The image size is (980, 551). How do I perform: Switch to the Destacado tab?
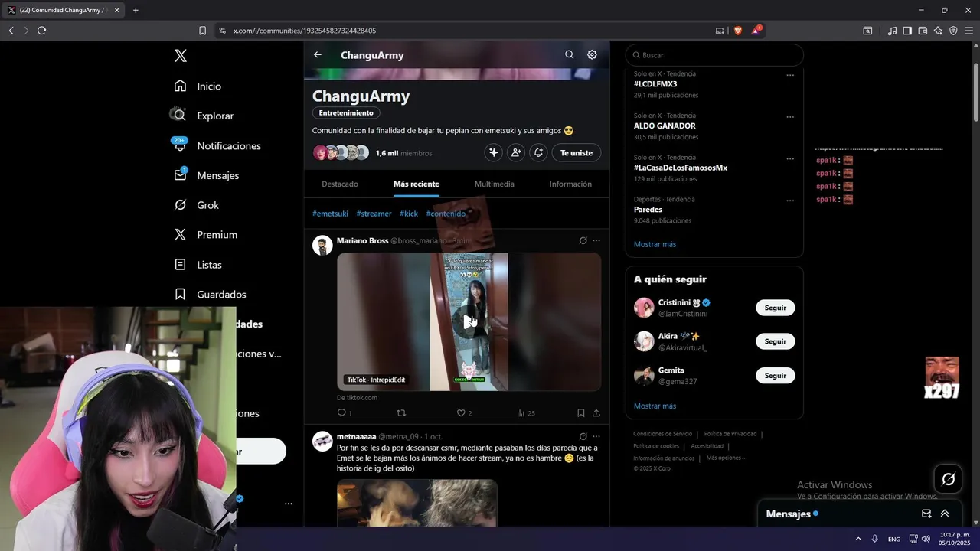(x=340, y=184)
